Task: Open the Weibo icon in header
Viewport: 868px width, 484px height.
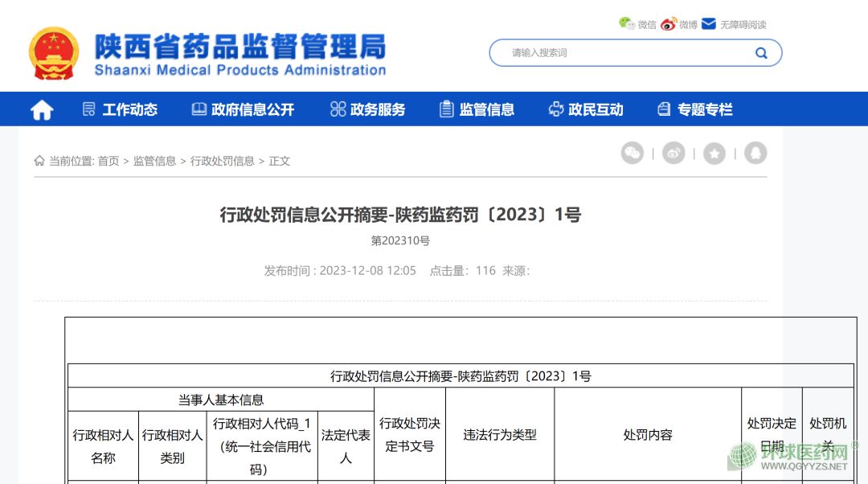Action: click(669, 24)
